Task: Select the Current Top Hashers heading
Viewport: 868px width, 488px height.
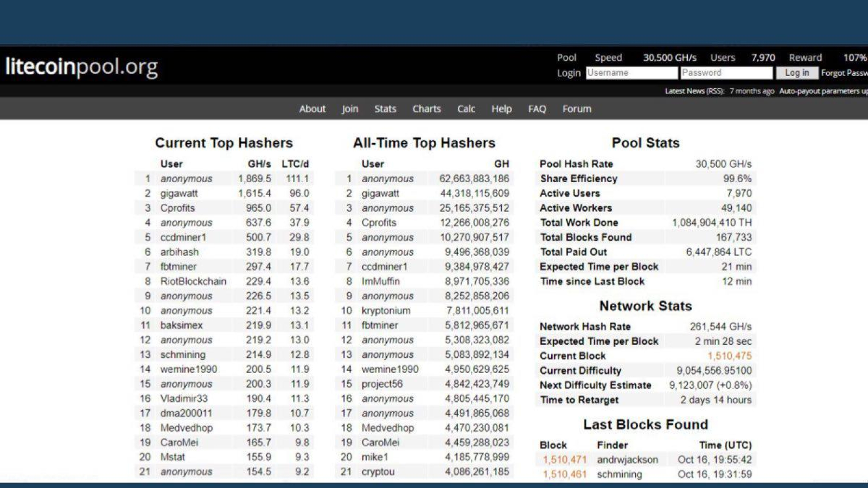Action: (224, 143)
